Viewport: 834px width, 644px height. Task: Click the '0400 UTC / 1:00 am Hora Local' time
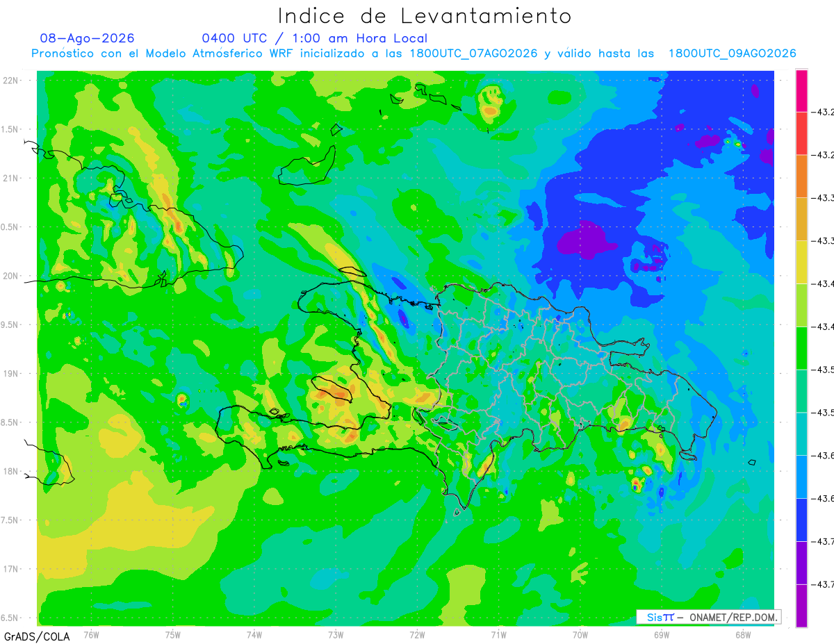coord(315,38)
